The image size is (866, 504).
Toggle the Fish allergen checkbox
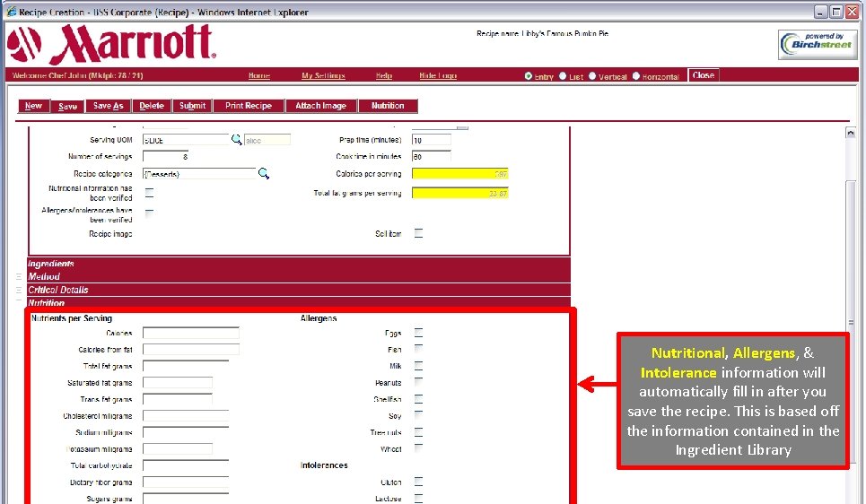point(418,349)
